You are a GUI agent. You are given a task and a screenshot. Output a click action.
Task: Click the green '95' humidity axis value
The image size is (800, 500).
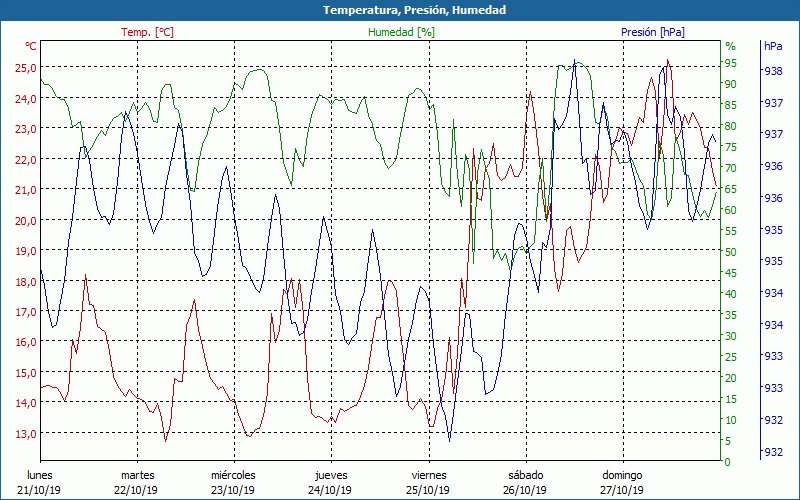click(731, 63)
